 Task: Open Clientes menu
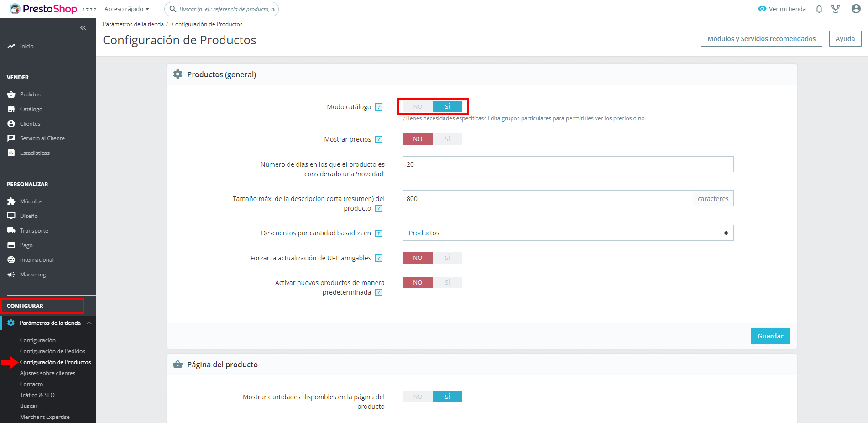[x=30, y=124]
